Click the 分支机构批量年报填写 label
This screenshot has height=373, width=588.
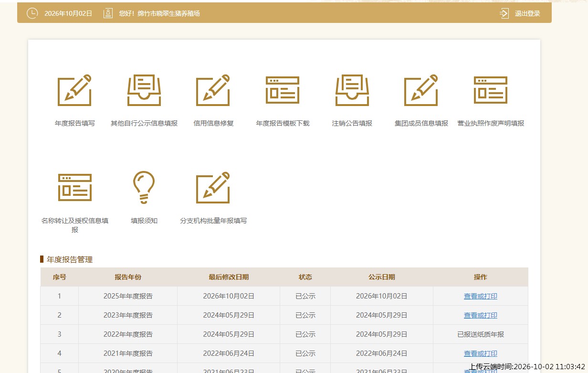click(213, 221)
